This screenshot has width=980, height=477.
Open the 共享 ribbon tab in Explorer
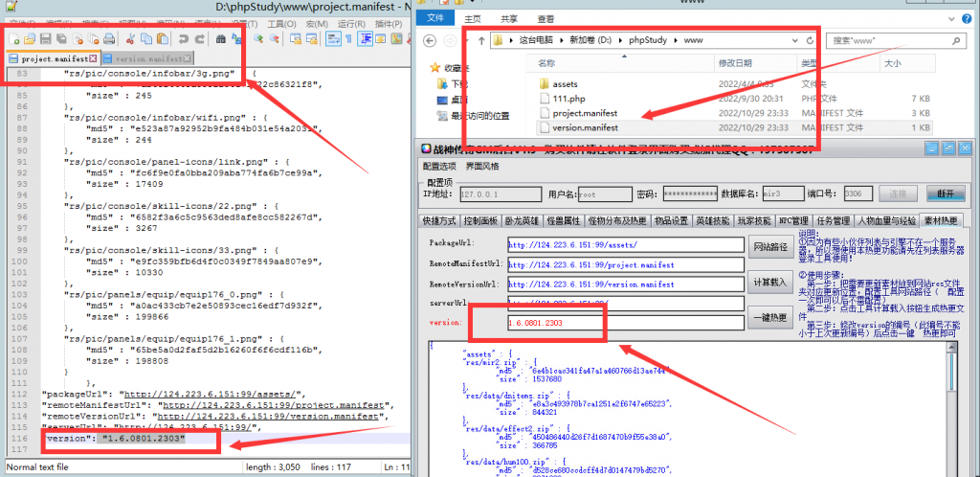click(x=509, y=19)
